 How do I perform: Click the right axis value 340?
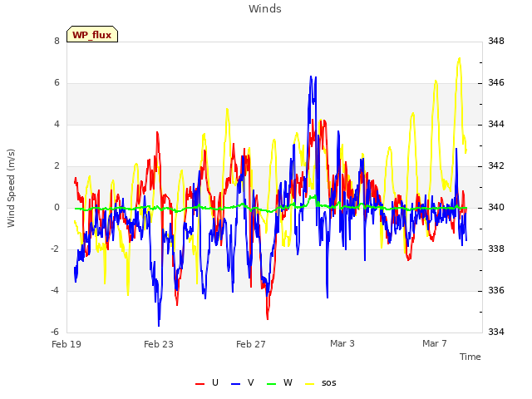coord(496,207)
